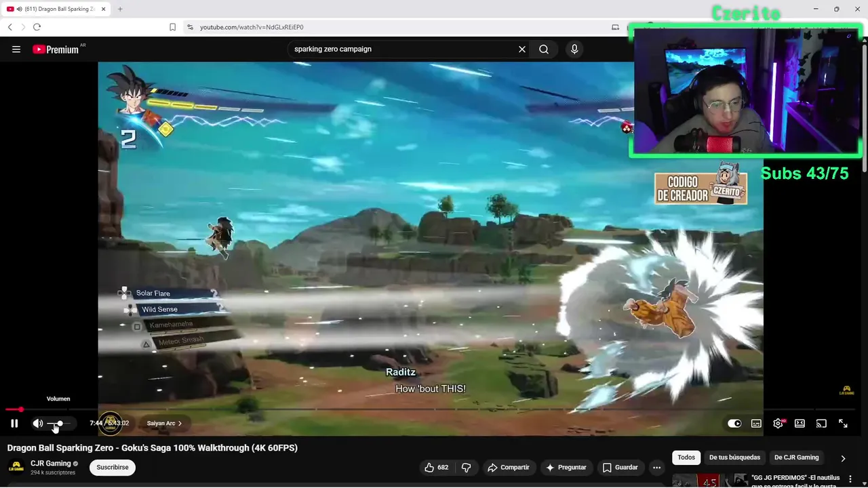Like the video (682 likes)
This screenshot has height=488, width=868.
click(436, 468)
